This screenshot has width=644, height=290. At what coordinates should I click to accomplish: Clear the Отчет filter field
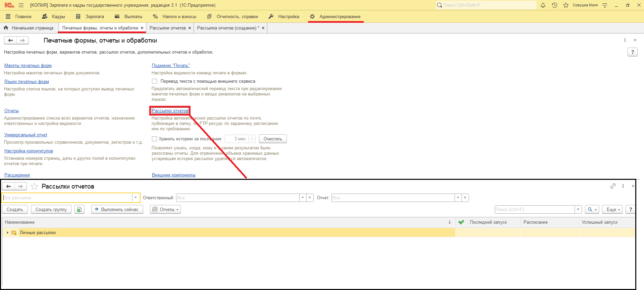click(x=465, y=198)
